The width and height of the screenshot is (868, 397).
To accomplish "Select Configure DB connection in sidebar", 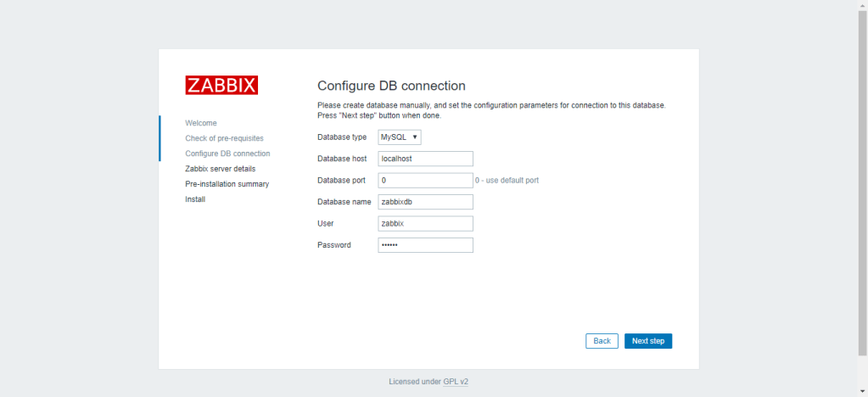I will 227,154.
